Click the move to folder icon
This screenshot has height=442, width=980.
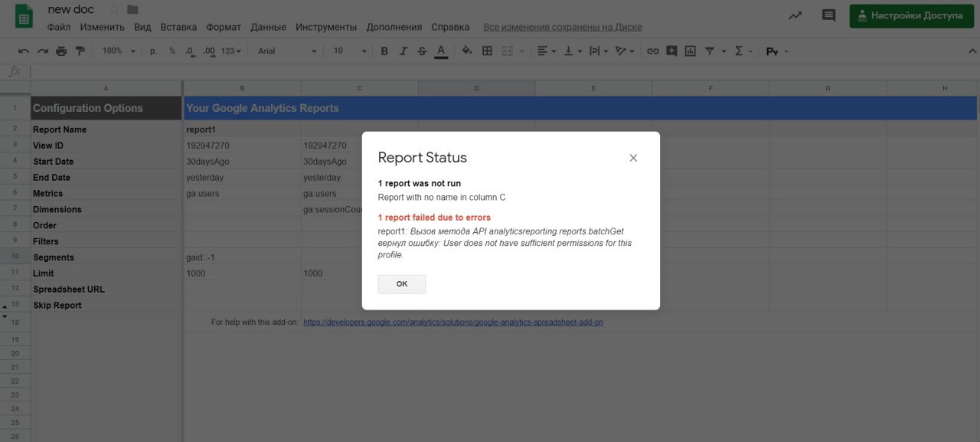coord(133,9)
